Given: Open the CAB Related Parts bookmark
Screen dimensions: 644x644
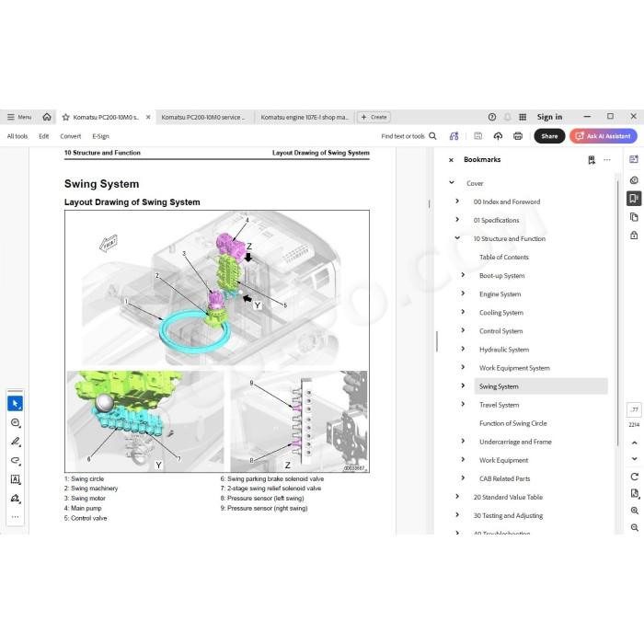Looking at the screenshot, I should pyautogui.click(x=504, y=479).
